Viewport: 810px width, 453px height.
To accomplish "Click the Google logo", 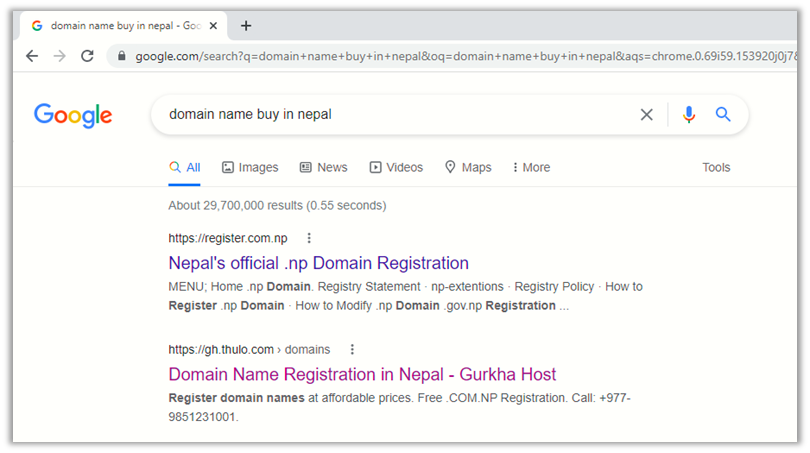I will click(x=73, y=115).
